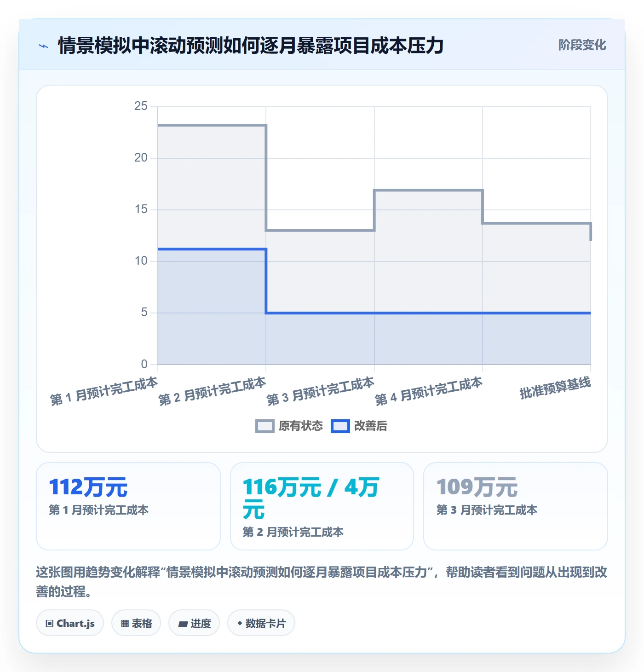This screenshot has width=644, height=672.
Task: Click the description paragraph beginning 这张图用趋势变化
Action: click(x=322, y=582)
